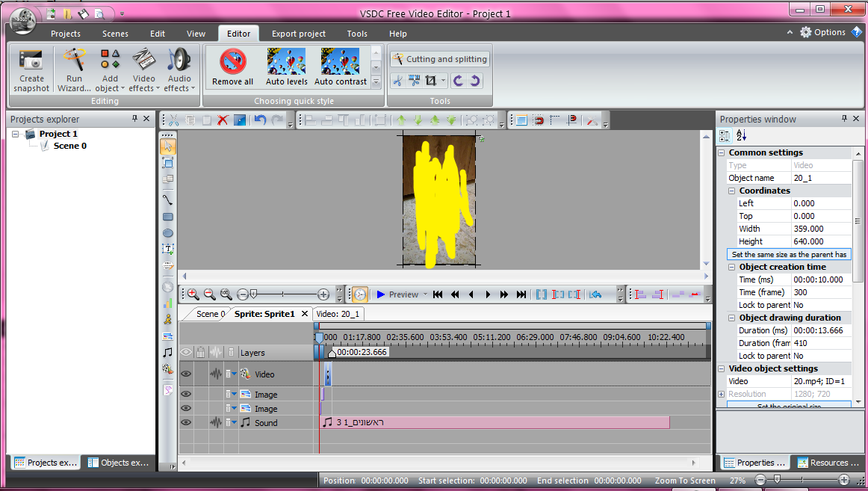Click the Cutting and splitting button
Image resolution: width=868 pixels, height=491 pixels.
point(439,59)
